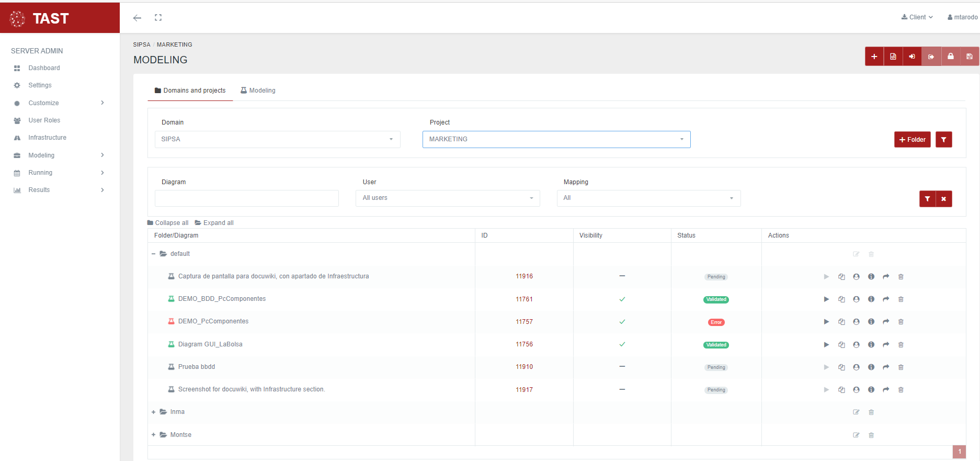Screen dimensions: 980x461
Task: Click the add Folder button
Action: click(x=912, y=140)
